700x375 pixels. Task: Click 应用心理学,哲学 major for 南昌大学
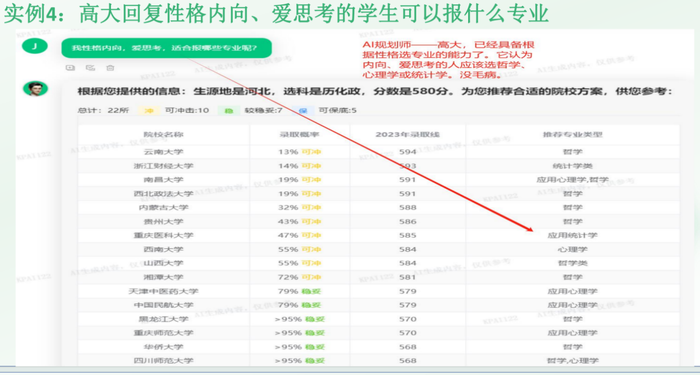point(573,180)
